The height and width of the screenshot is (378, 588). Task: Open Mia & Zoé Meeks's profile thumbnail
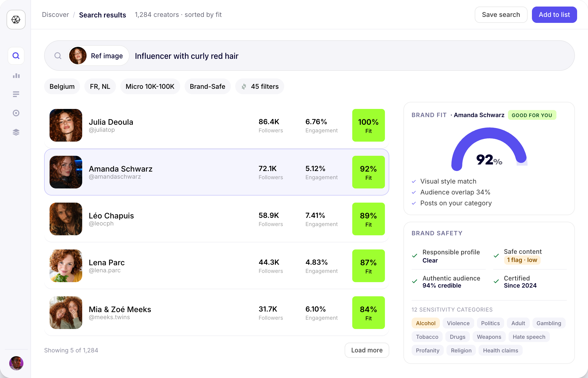[66, 313]
